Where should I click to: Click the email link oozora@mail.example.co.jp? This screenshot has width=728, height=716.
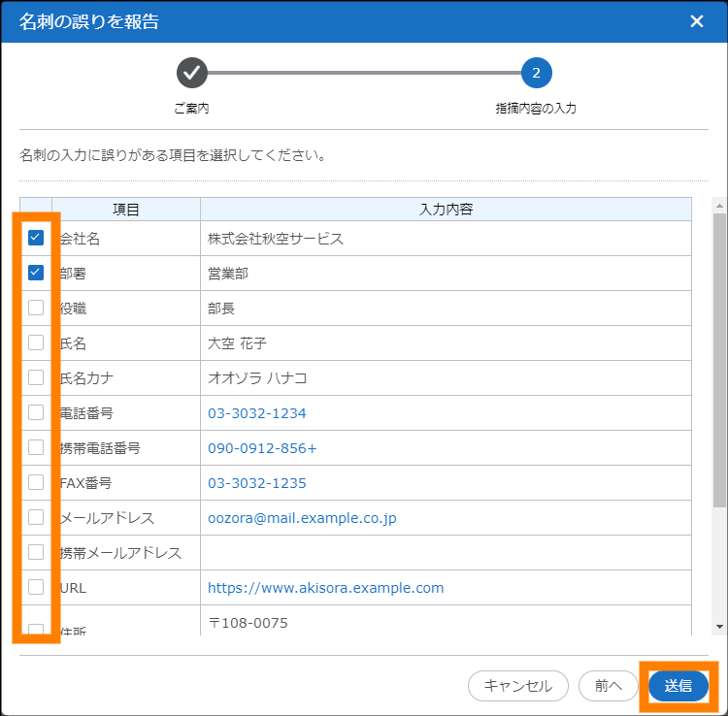point(302,518)
